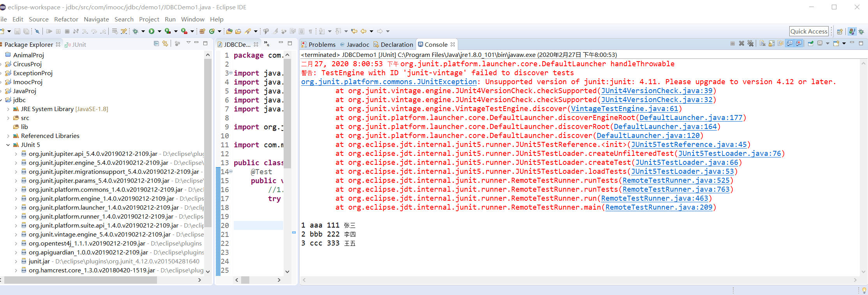Open Package Explorer View Menu triangle
The image size is (868, 295).
[189, 42]
